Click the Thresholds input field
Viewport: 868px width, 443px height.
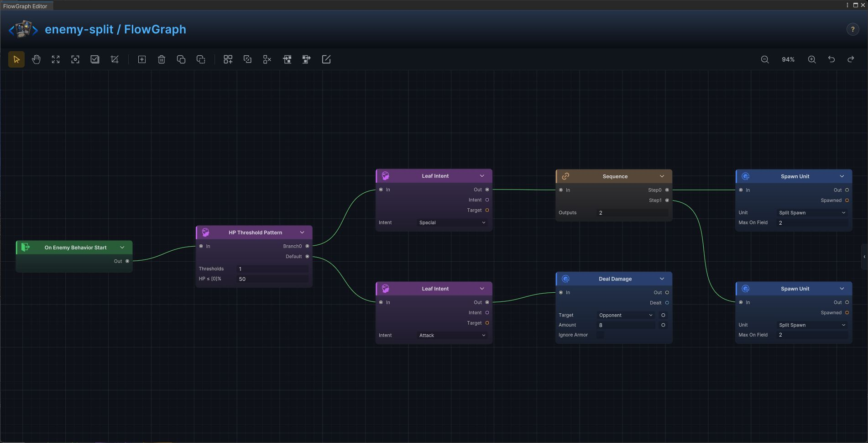(x=272, y=269)
